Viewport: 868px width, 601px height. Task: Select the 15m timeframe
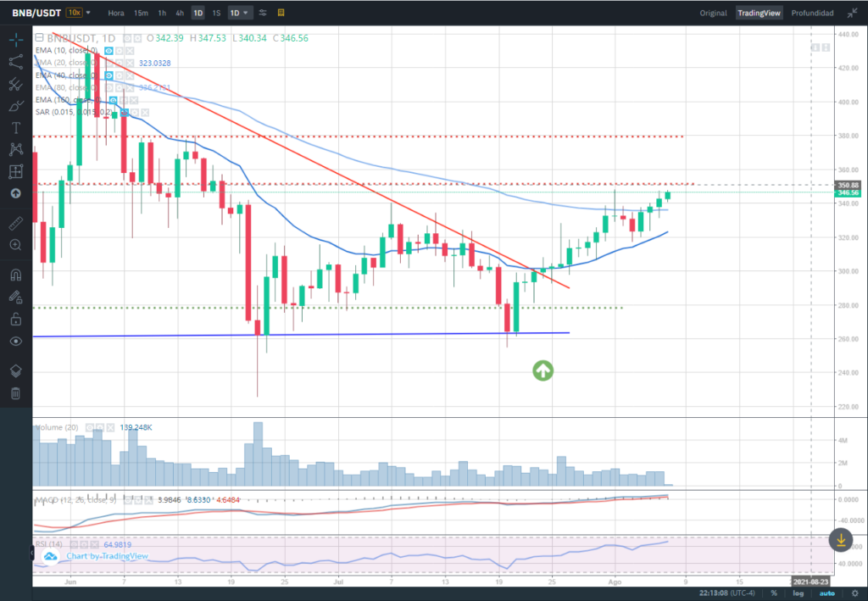tap(142, 13)
